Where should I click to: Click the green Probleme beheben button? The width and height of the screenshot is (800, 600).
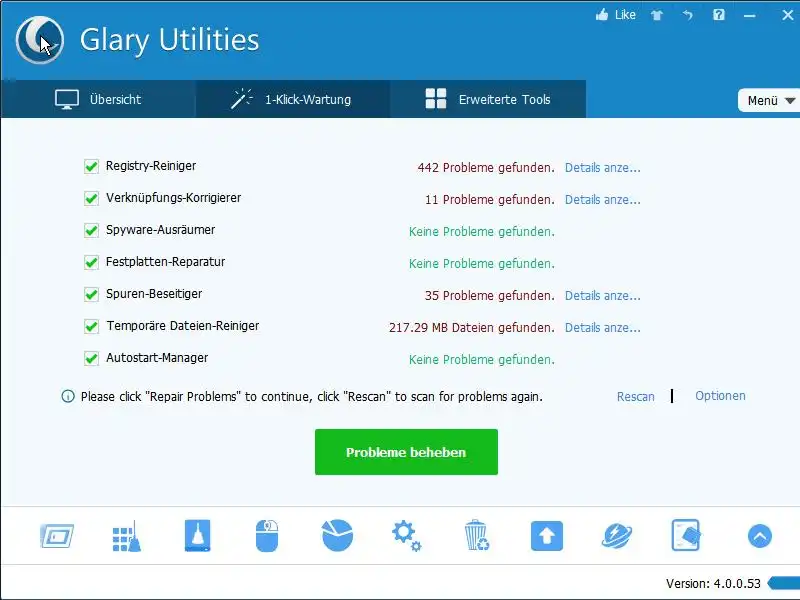click(406, 452)
